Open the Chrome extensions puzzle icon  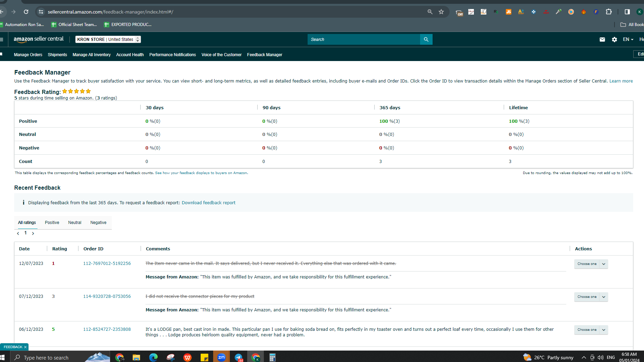click(609, 12)
